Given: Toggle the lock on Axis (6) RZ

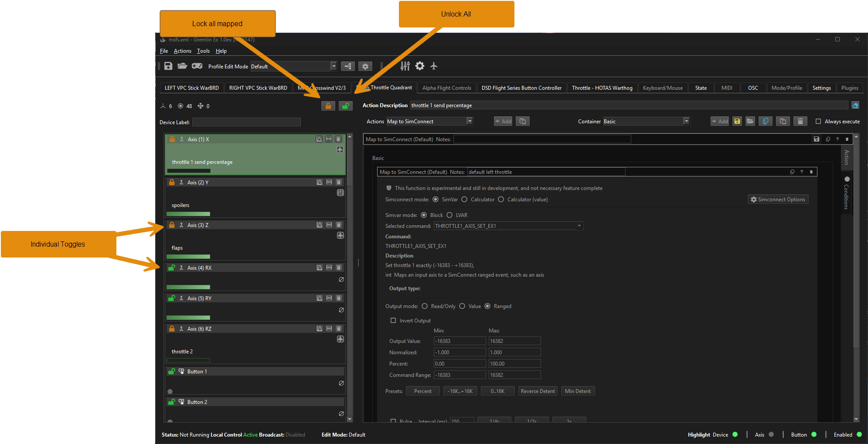Looking at the screenshot, I should (172, 329).
